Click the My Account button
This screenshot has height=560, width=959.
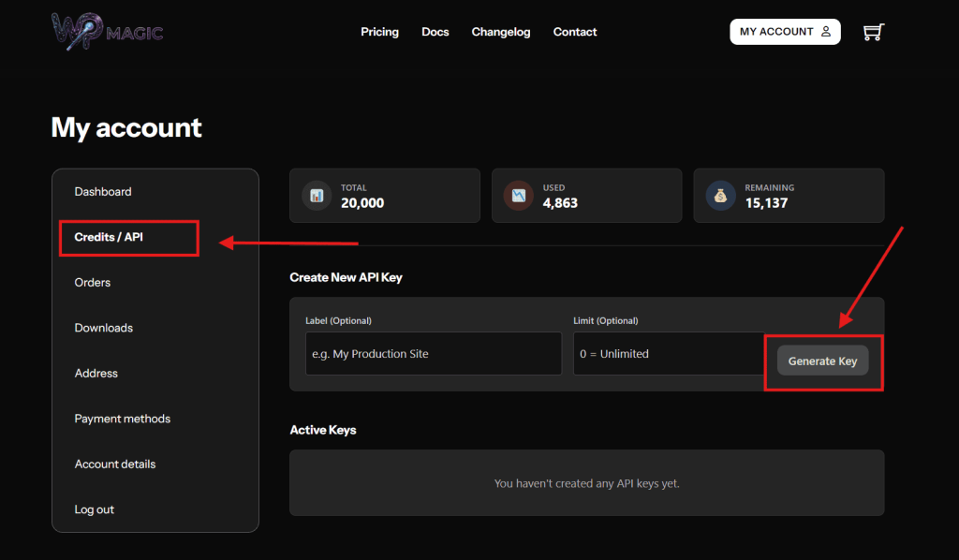click(785, 32)
